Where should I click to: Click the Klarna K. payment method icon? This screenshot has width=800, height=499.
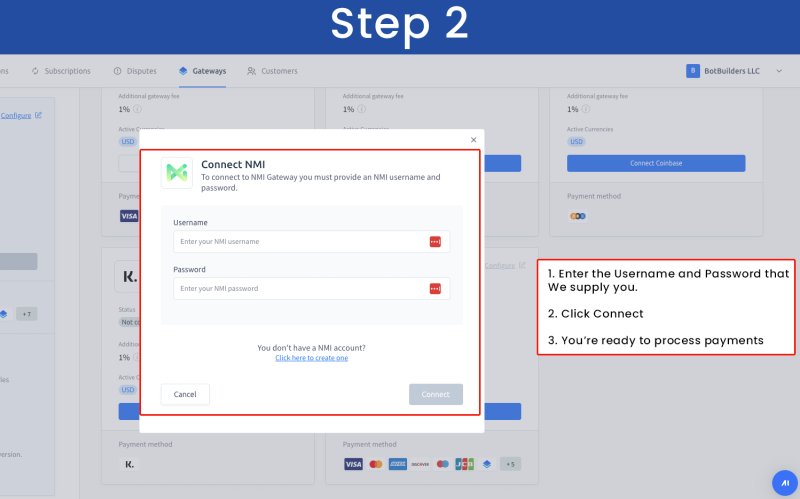click(x=130, y=464)
